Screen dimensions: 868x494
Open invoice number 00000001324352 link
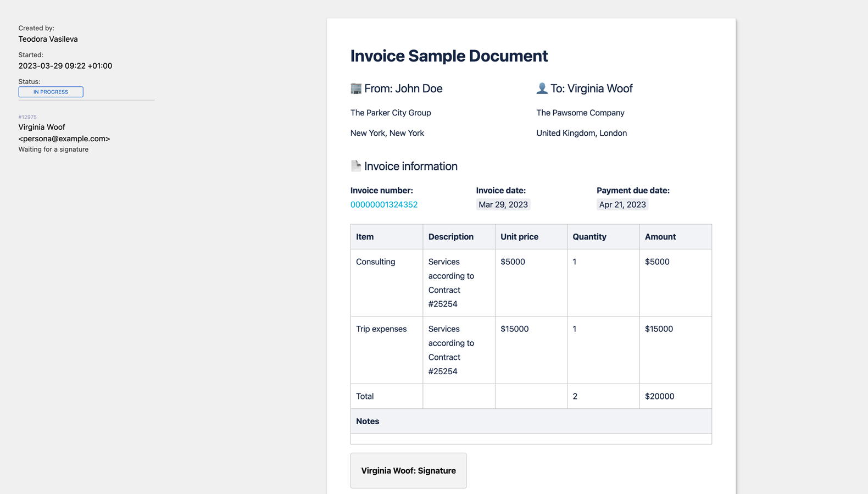point(384,204)
